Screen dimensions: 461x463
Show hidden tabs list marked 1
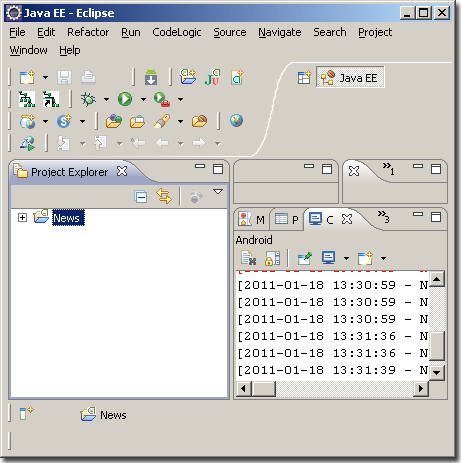(x=389, y=169)
